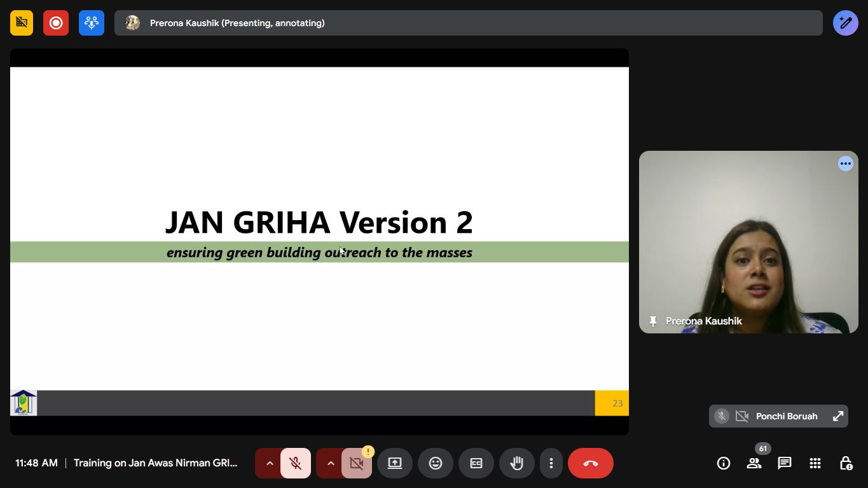
Task: Click the yellow presentation status icon
Action: (21, 22)
